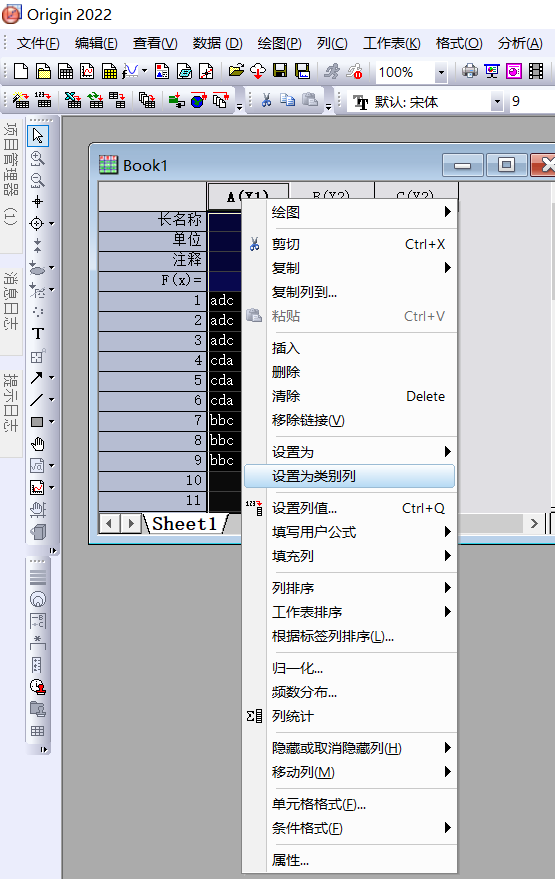Expand the 填充列 submenu
This screenshot has height=879, width=555.
pos(349,556)
